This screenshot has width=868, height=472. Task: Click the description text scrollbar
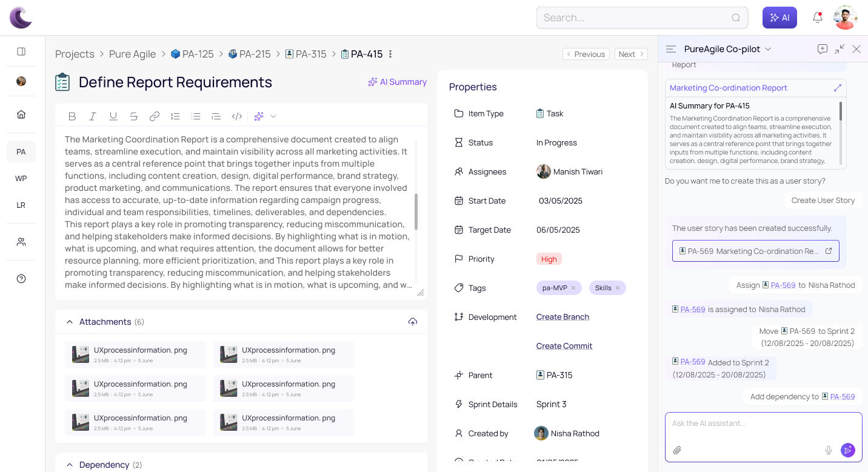[x=416, y=211]
